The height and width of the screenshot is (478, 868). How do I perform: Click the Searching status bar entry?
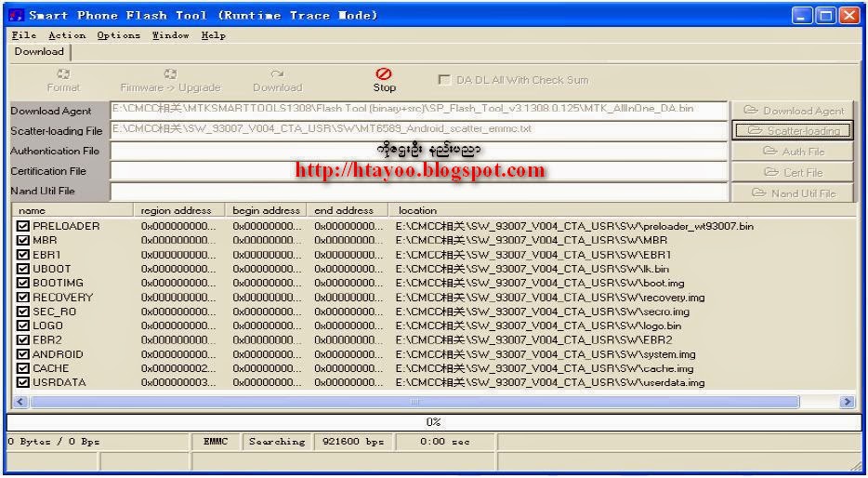[277, 442]
